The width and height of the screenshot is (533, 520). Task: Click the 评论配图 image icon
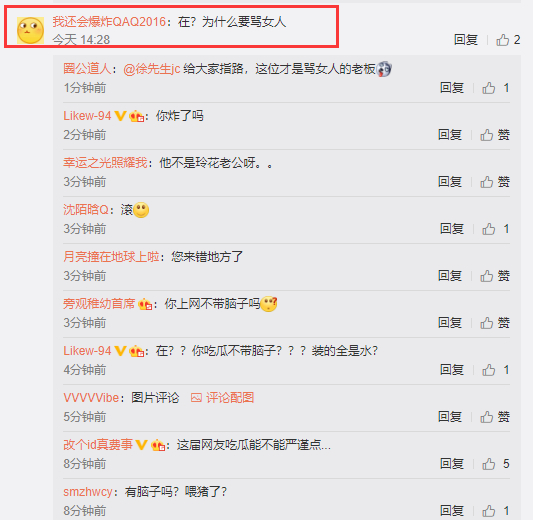point(196,398)
